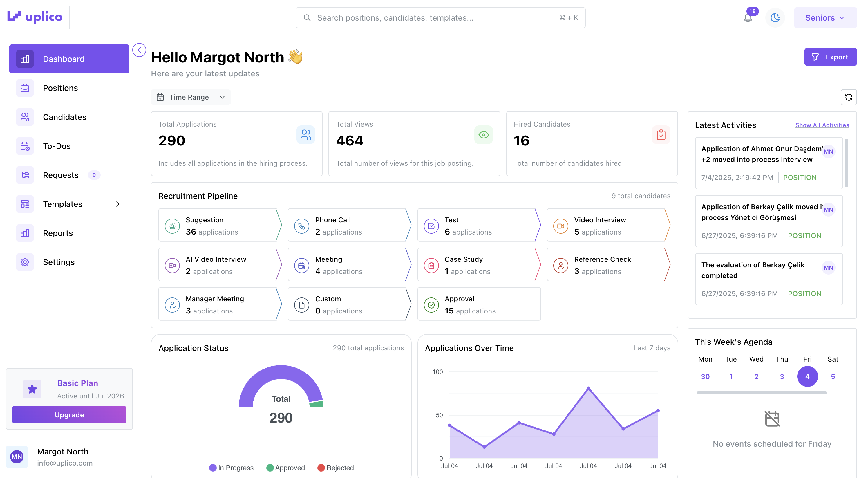868x478 pixels.
Task: Toggle dark mode moon icon
Action: click(x=775, y=17)
